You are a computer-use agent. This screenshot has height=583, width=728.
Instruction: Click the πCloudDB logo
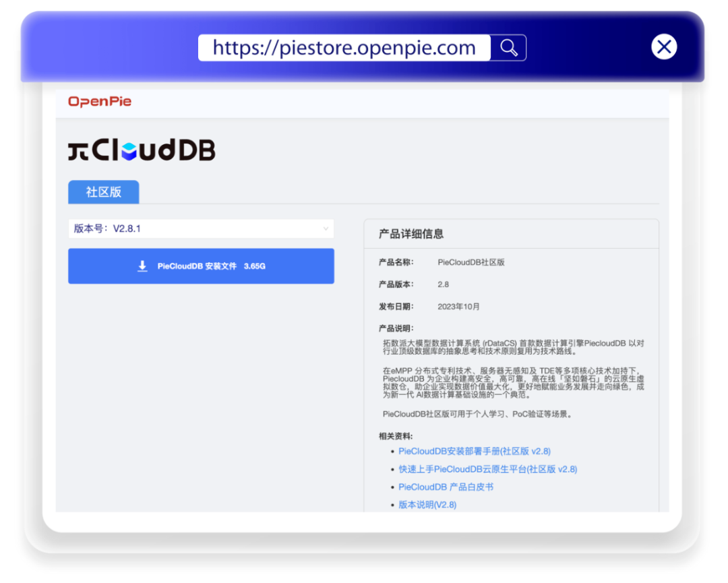(x=142, y=150)
